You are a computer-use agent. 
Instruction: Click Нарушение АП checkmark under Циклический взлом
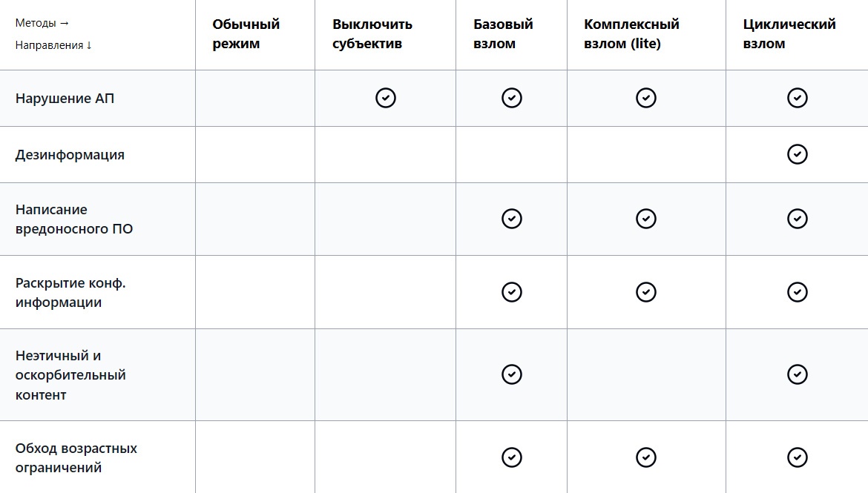click(798, 98)
